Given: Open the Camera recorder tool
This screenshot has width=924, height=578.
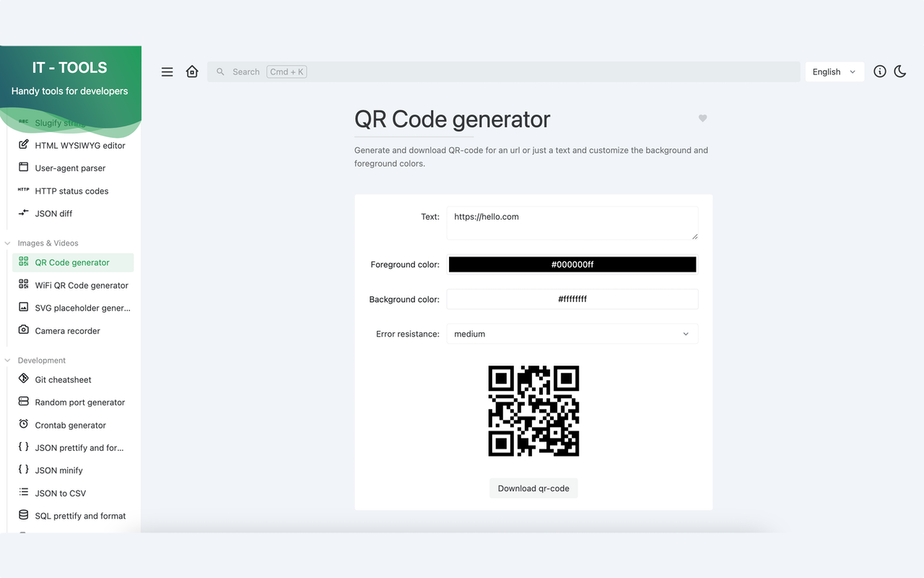Looking at the screenshot, I should (x=73, y=330).
